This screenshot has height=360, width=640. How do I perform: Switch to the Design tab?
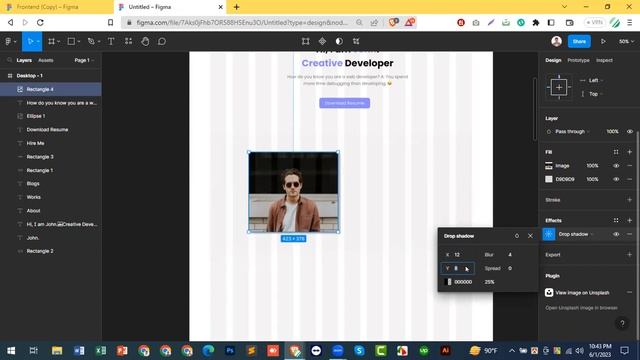(x=553, y=60)
